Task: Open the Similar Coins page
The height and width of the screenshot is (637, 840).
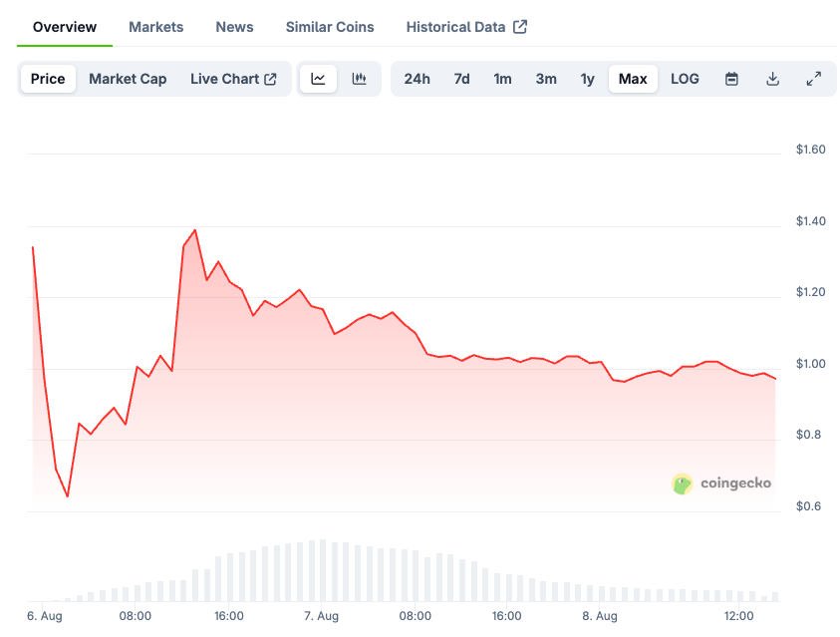Action: click(x=329, y=27)
